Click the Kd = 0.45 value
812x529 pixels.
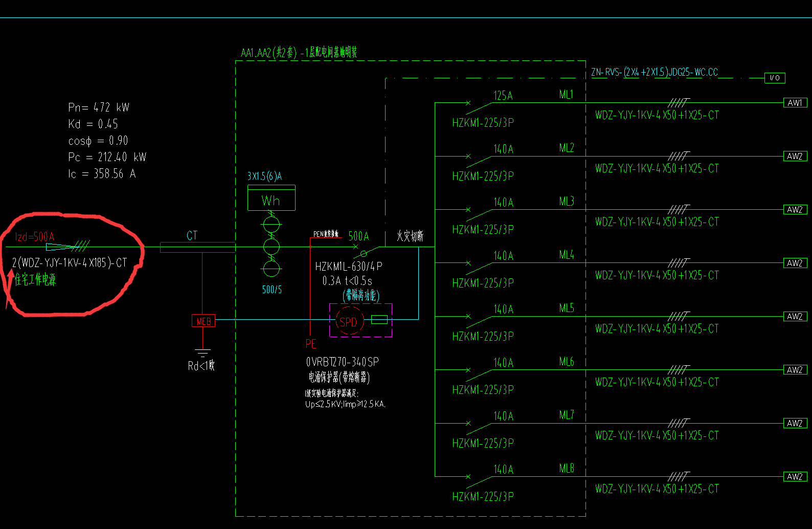tap(93, 124)
